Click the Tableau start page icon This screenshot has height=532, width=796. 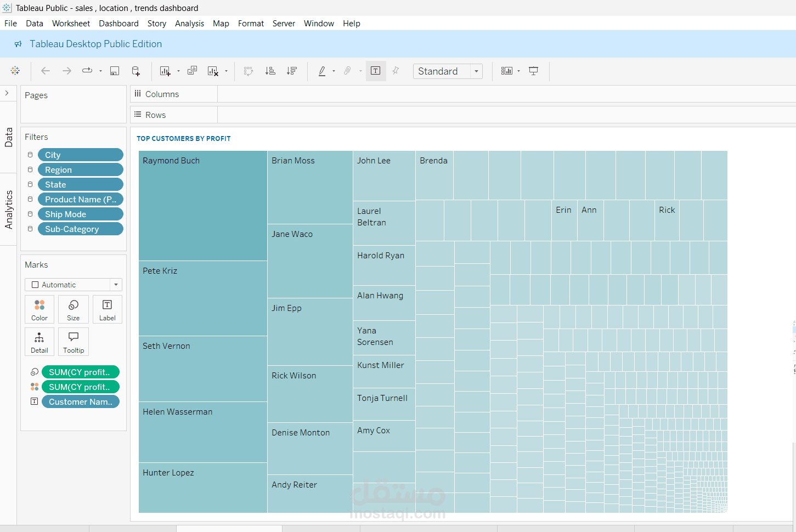click(15, 71)
